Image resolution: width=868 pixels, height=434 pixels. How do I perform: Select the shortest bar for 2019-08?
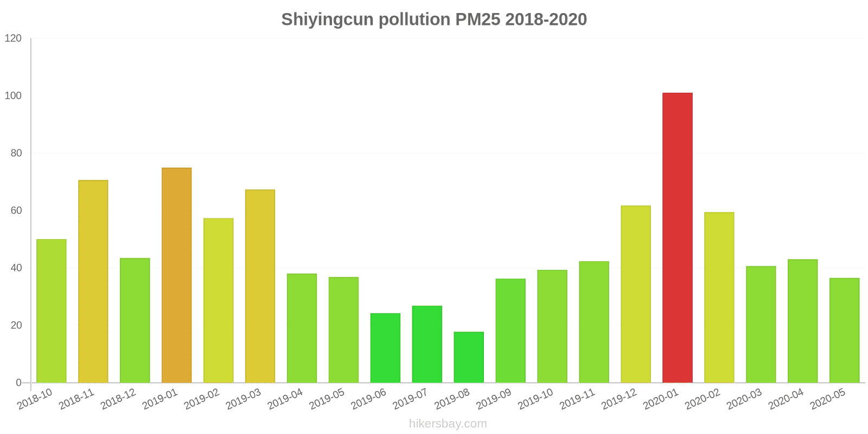pos(469,357)
